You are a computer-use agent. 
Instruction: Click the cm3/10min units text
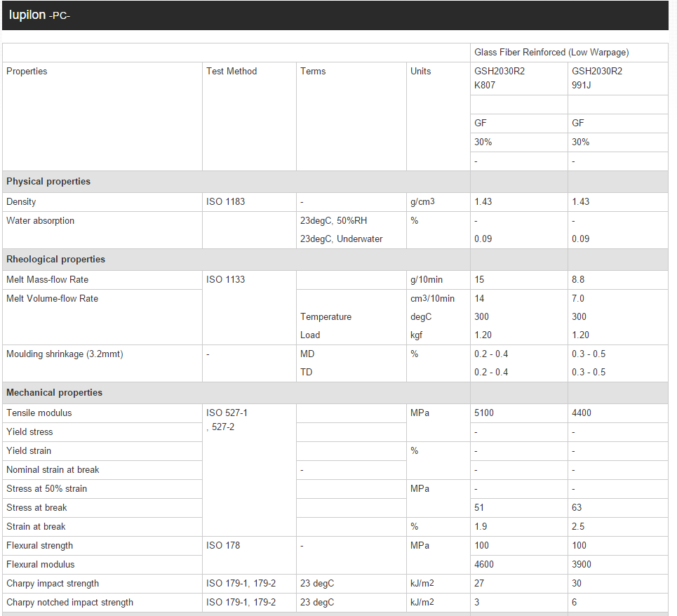432,299
